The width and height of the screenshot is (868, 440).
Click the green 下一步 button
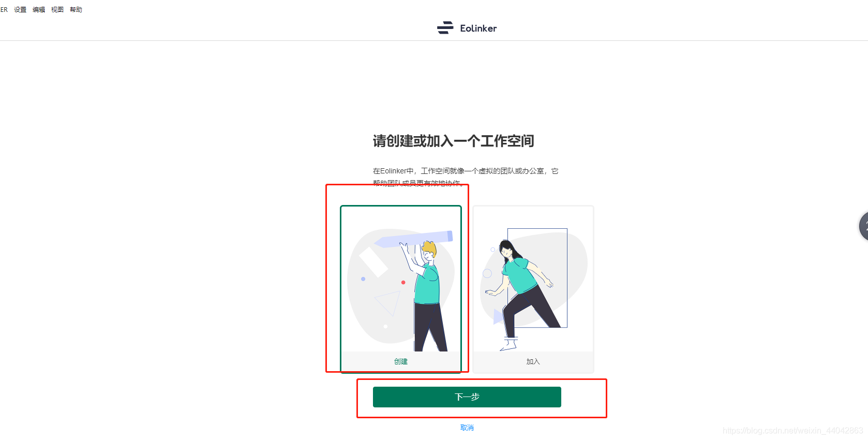tap(467, 397)
